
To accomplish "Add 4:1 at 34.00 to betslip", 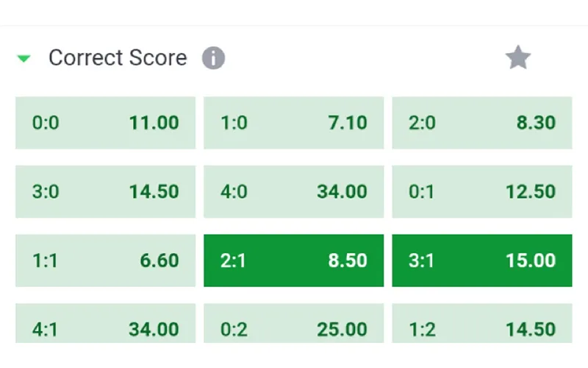I will click(x=105, y=323).
